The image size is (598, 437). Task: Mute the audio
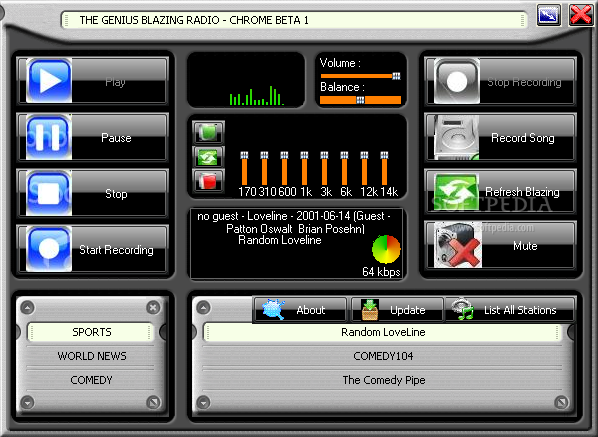[x=500, y=246]
